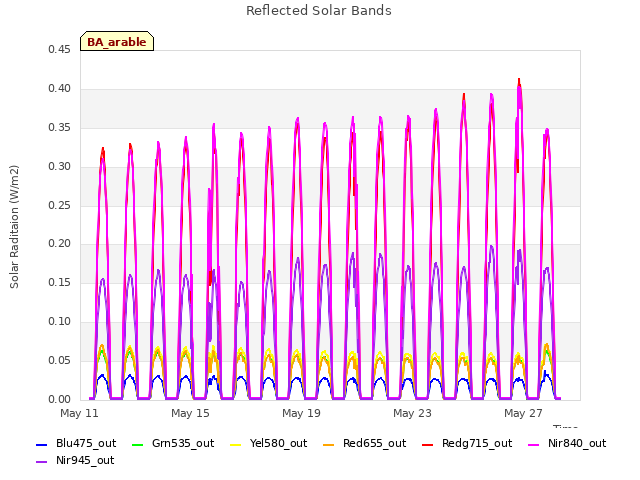Screen dimensions: 640x480
Task: Click the Solar Raditaion (W/m2) axis label
Action: [x=14, y=227]
